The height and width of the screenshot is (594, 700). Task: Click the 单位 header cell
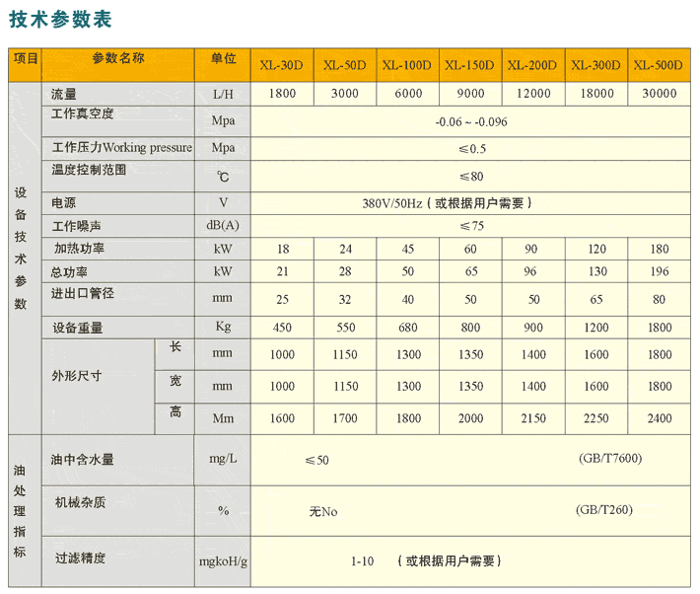(x=223, y=59)
